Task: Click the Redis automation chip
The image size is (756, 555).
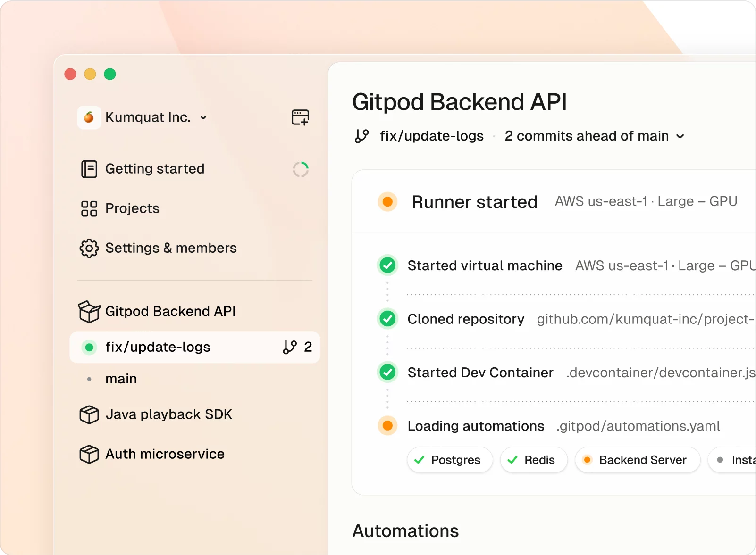Action: (x=533, y=460)
